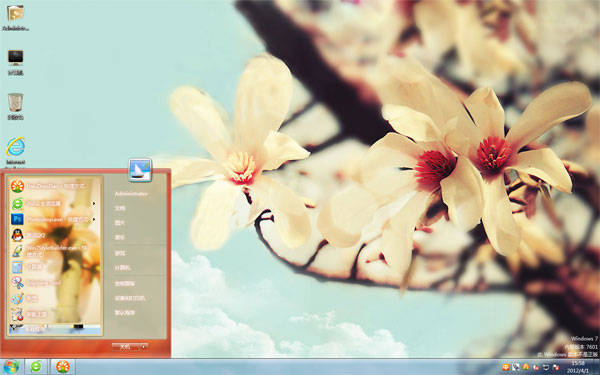
Task: Click the colorful second tray icon
Action: 515,367
